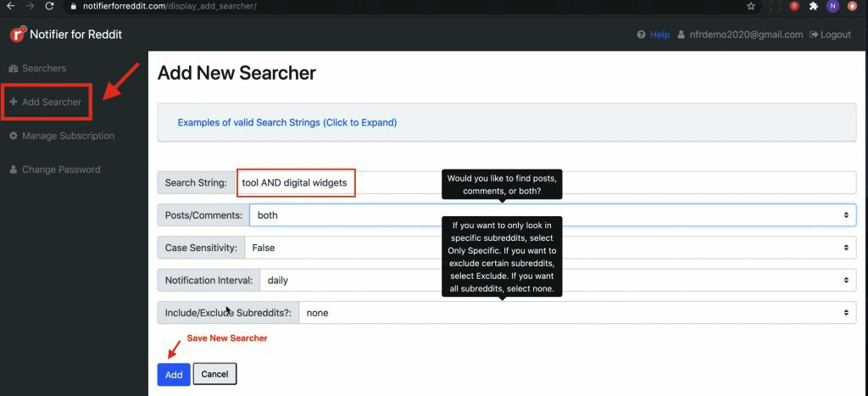
Task: Click the Notifier for Reddit logo icon
Action: (x=19, y=34)
